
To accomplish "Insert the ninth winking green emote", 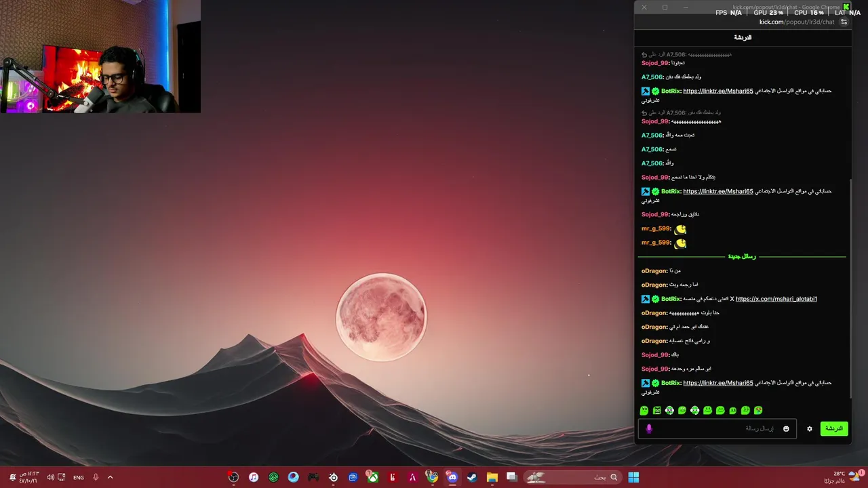I will (745, 410).
